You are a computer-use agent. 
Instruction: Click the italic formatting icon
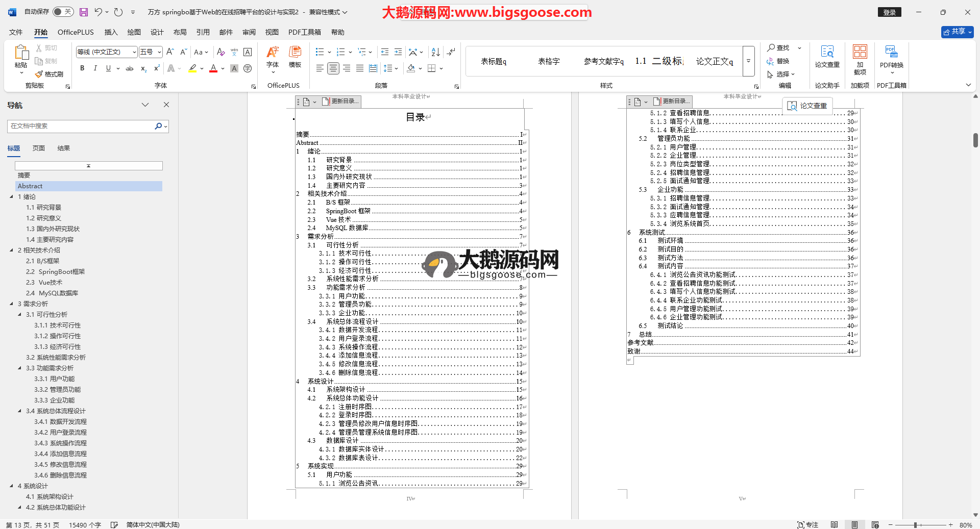coord(95,68)
